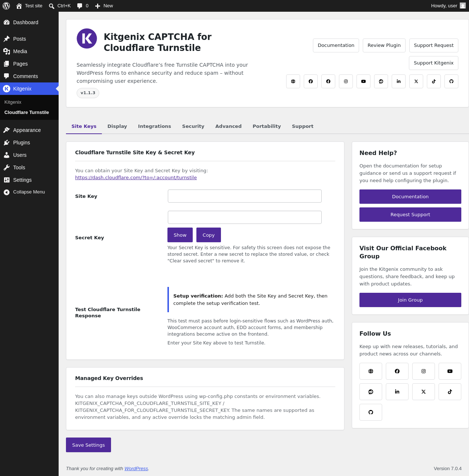Screen dimensions: 469x476
Task: Open Plugins in the admin sidebar
Action: [x=29, y=143]
